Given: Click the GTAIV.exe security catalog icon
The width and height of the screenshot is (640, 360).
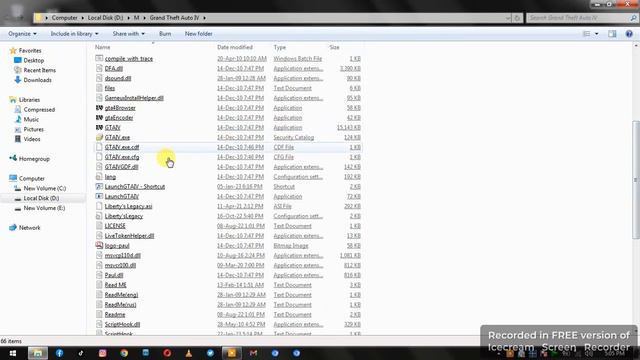Looking at the screenshot, I should pos(99,137).
